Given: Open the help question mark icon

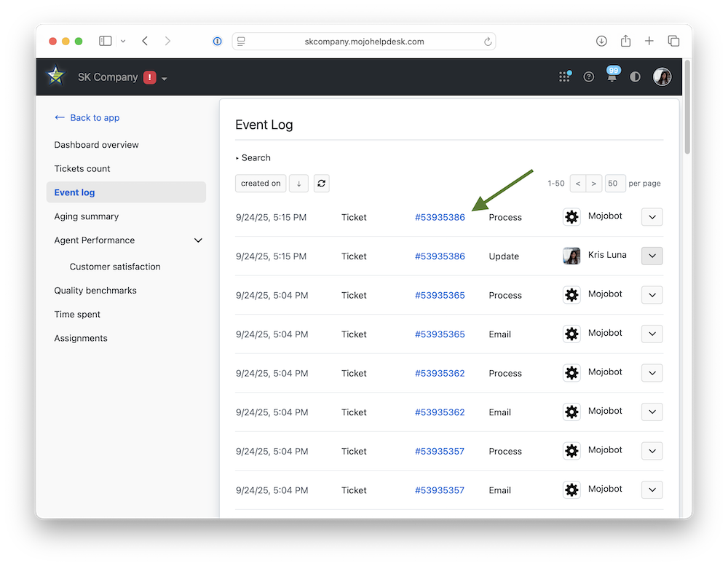Looking at the screenshot, I should [588, 76].
